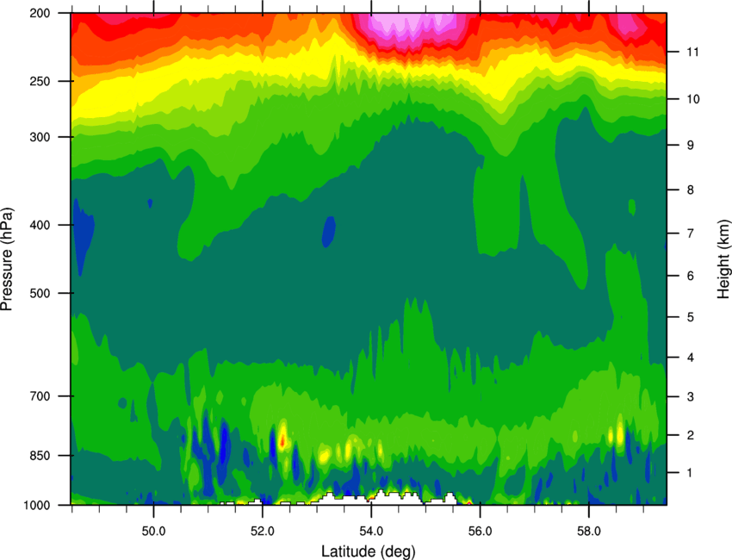
Task: Click the 200 pressure tick label
Action: (x=40, y=13)
